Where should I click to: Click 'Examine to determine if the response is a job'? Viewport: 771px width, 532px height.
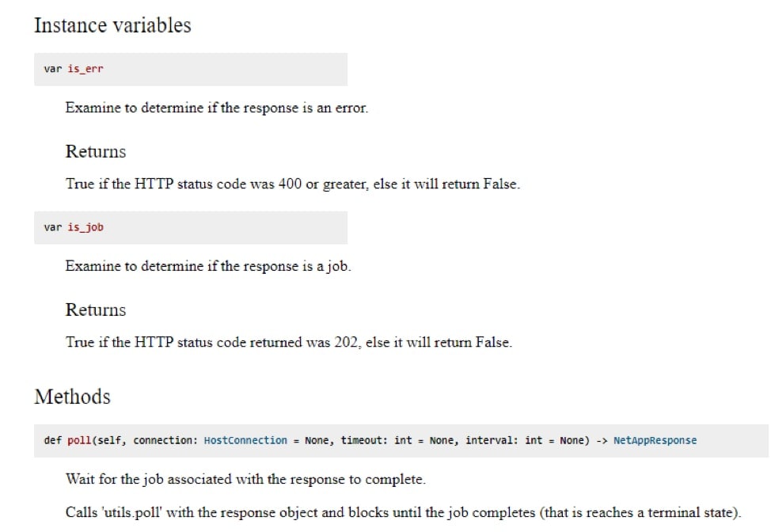click(208, 266)
